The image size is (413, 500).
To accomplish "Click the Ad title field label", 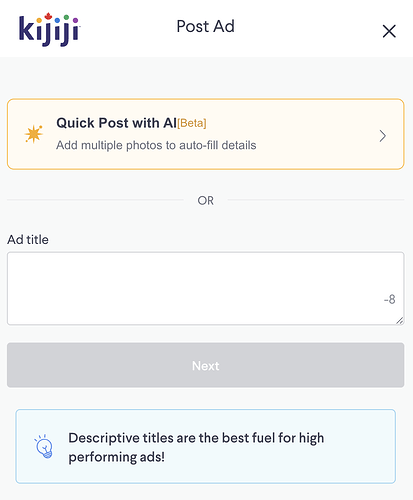I will (28, 240).
